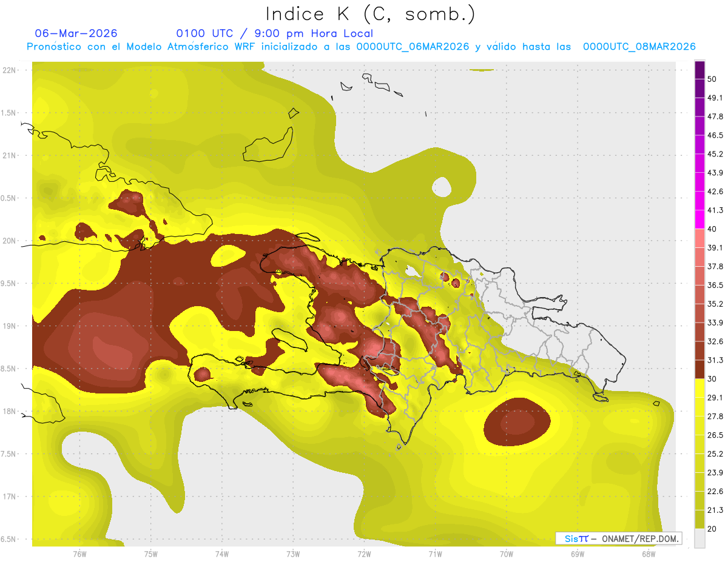Click the '35.2' colorbar label
The height and width of the screenshot is (562, 728).
click(715, 304)
